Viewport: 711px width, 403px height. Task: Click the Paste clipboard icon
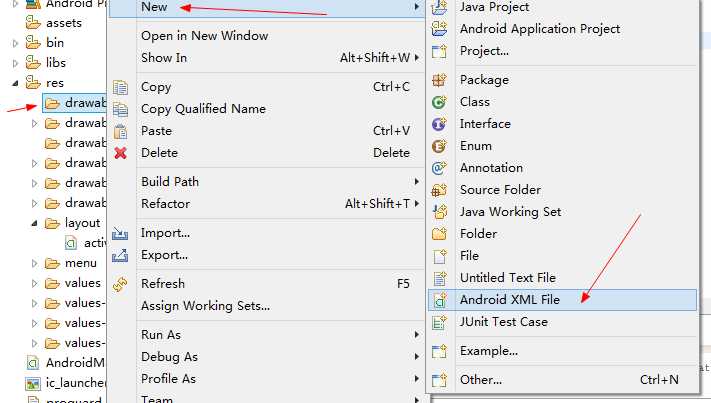click(120, 131)
